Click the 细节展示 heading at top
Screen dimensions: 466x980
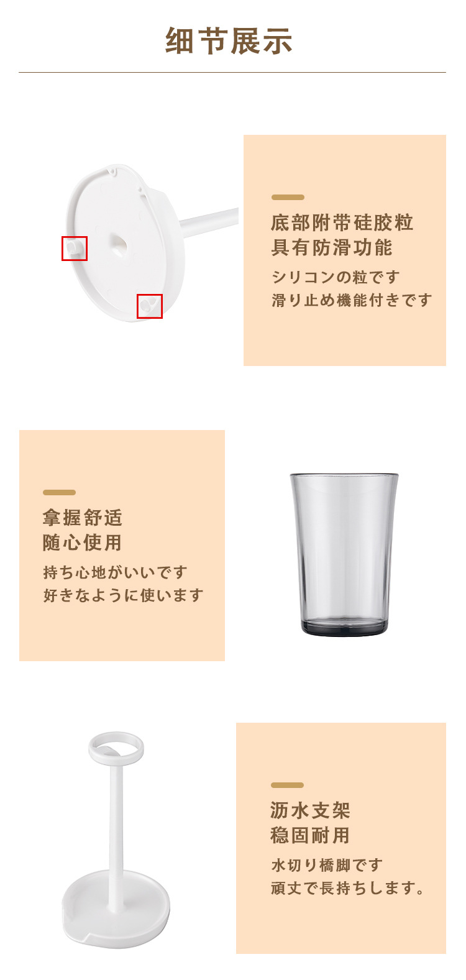(x=229, y=41)
